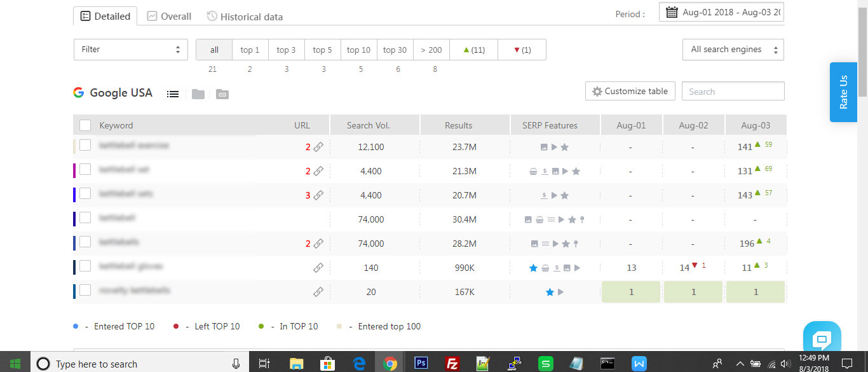Select the top 10 ranking filter
This screenshot has width=868, height=372.
tap(359, 50)
